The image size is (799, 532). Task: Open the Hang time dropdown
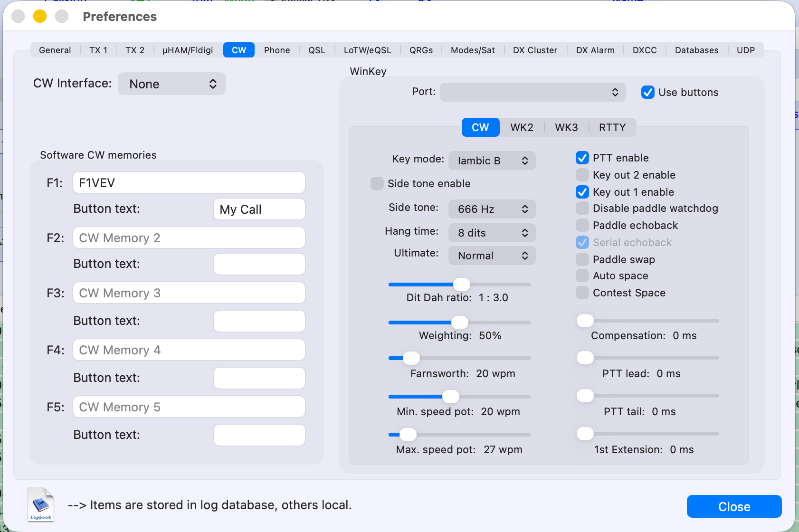click(x=492, y=233)
